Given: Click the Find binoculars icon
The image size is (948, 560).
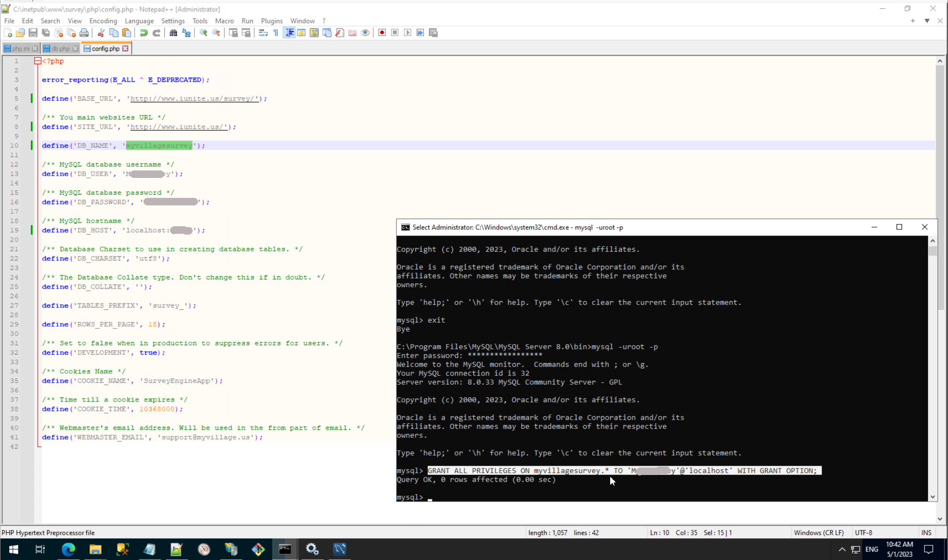Looking at the screenshot, I should tap(173, 33).
